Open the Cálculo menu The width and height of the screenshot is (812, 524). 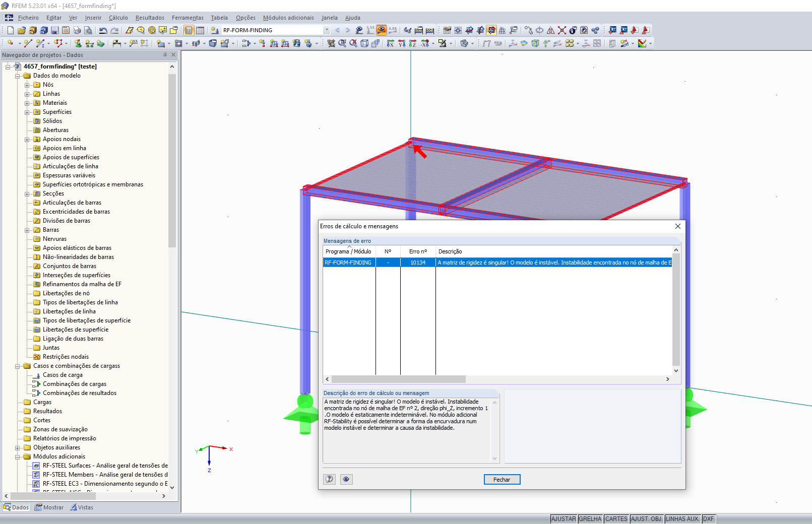click(x=118, y=18)
